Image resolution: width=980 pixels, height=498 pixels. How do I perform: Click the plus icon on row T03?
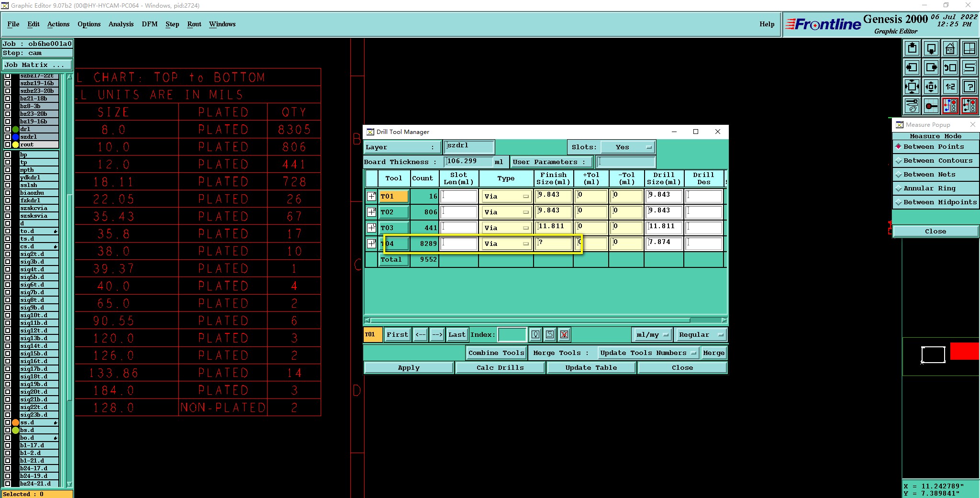pos(371,228)
